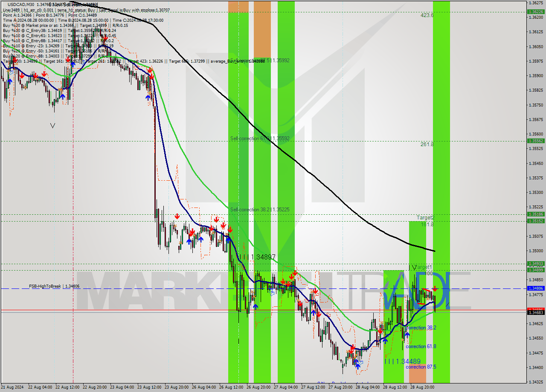Select '23 Aug 12:00' on time axis
This screenshot has width=546, height=392.
pos(150,387)
